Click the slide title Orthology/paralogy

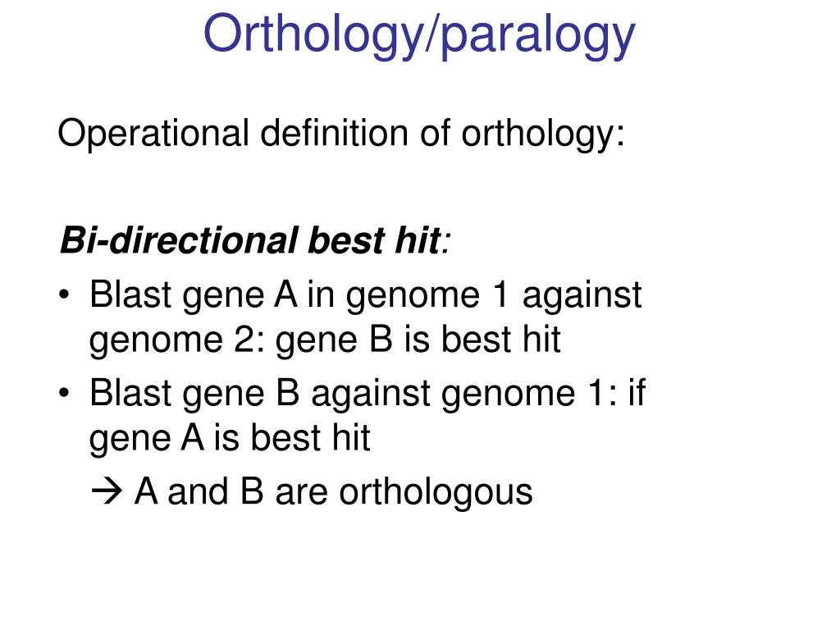pos(419,34)
